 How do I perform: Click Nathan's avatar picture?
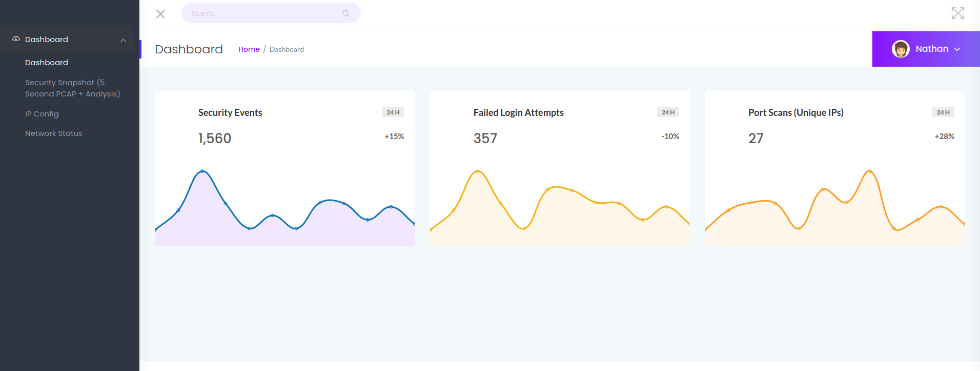900,49
